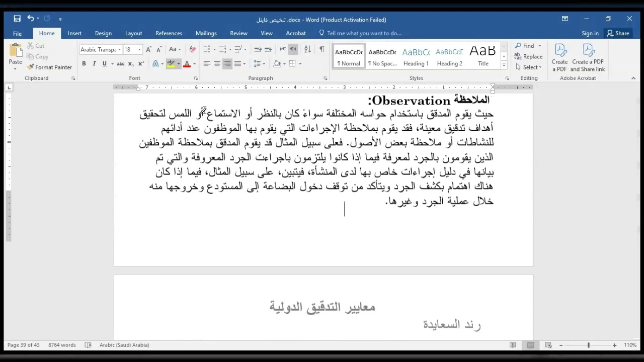Toggle Subscript formatting

131,64
